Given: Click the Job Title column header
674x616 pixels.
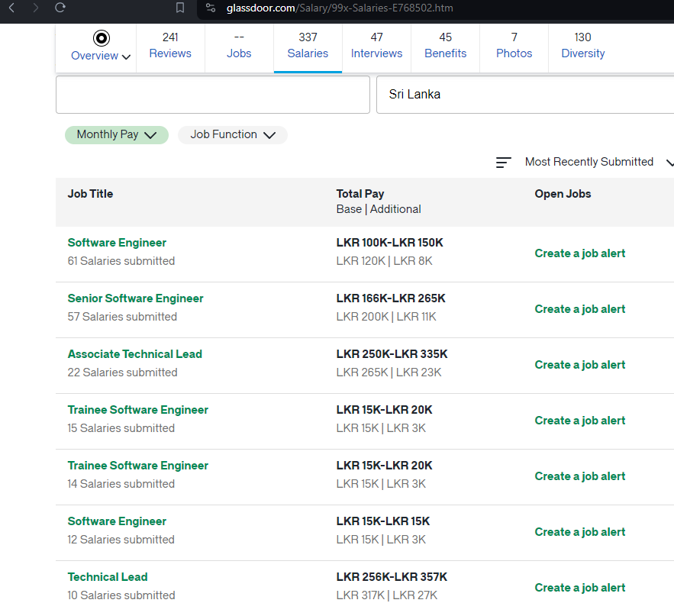Looking at the screenshot, I should pos(90,194).
